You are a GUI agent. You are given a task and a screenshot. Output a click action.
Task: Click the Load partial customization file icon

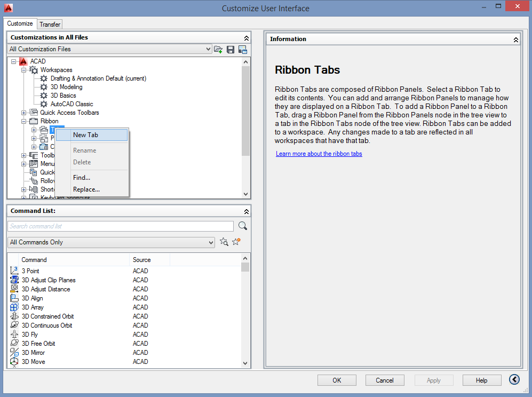[218, 49]
